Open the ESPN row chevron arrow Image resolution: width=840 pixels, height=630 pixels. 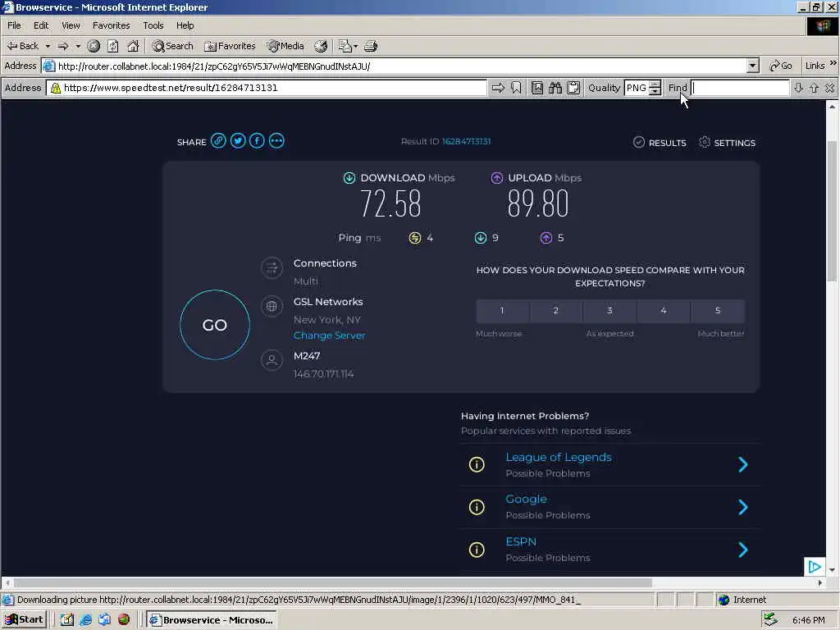point(743,550)
